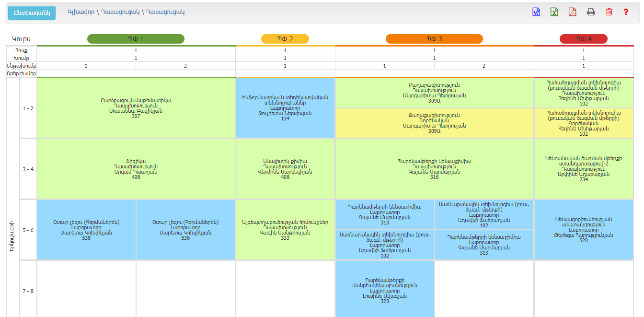The width and height of the screenshot is (644, 317).
Task: Print the schedule using printer icon
Action: click(591, 12)
